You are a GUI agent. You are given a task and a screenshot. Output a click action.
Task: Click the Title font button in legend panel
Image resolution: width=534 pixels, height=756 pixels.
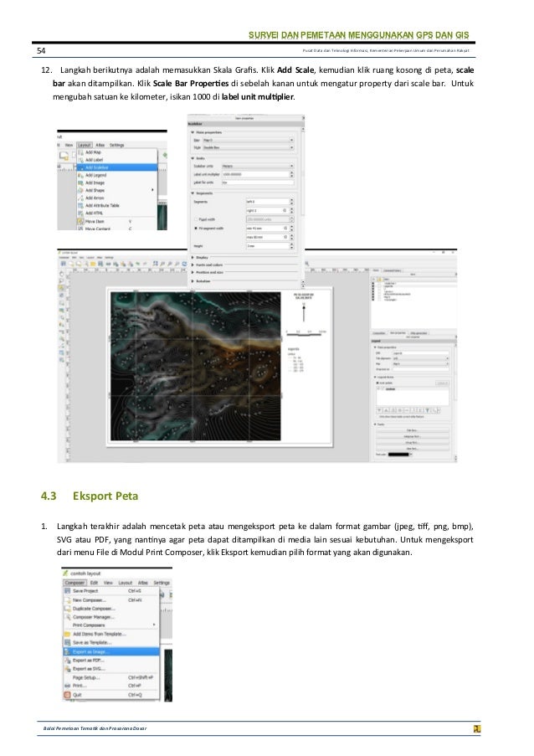(x=412, y=430)
